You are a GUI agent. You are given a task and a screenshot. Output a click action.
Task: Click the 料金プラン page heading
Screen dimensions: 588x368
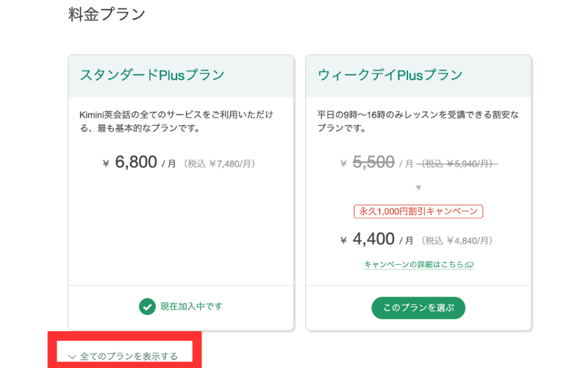coord(107,15)
